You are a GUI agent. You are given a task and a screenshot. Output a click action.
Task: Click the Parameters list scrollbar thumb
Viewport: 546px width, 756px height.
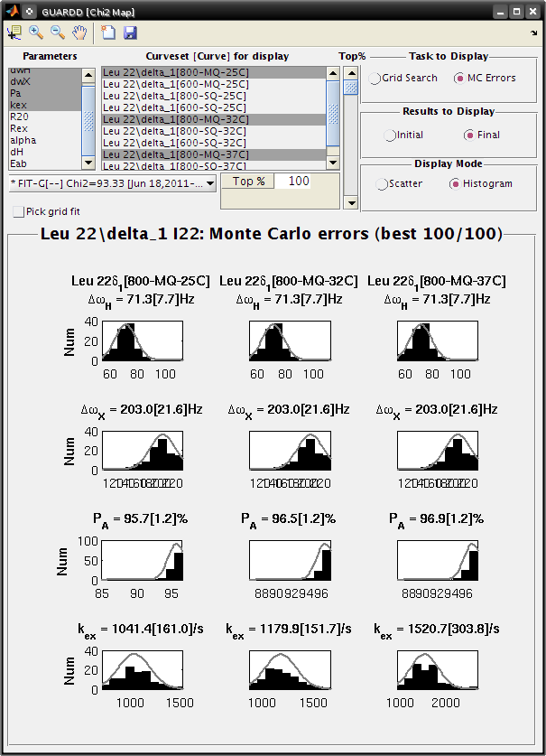88,121
